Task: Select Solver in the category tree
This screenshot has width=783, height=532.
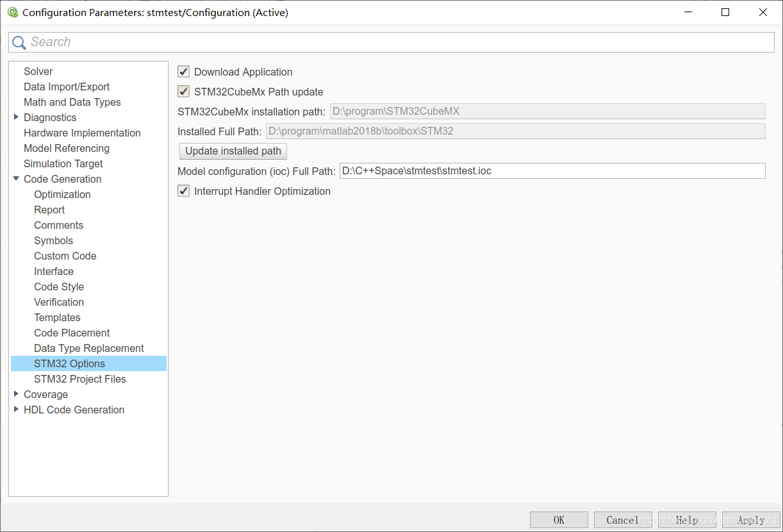Action: (38, 71)
